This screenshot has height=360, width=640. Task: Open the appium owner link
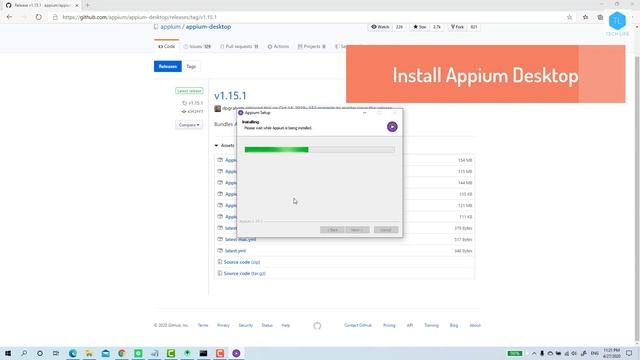click(x=170, y=27)
